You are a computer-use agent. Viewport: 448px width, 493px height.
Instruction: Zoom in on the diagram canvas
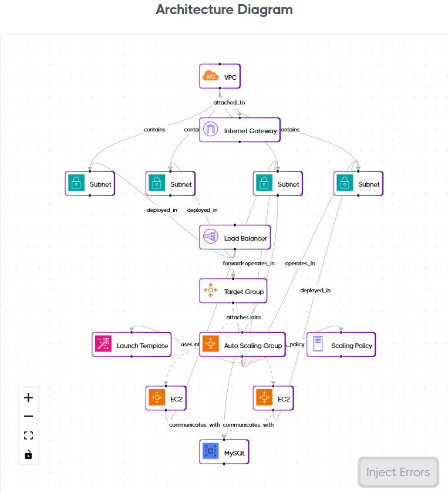pyautogui.click(x=28, y=398)
